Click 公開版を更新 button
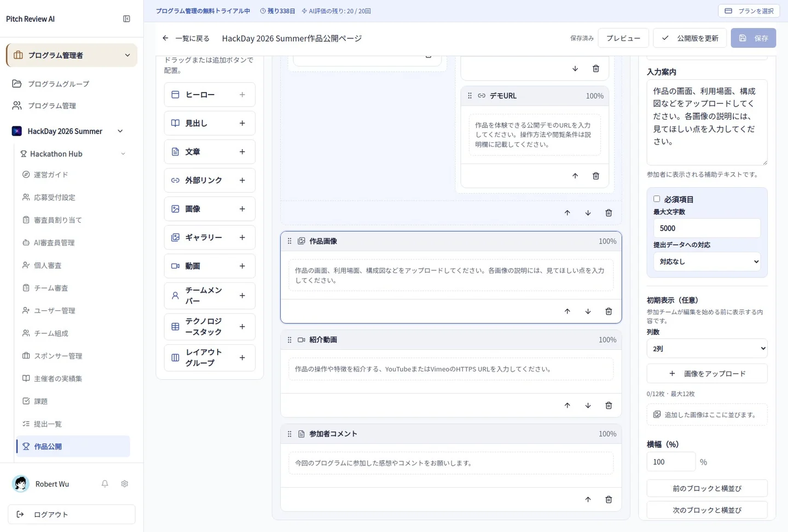The image size is (788, 532). pyautogui.click(x=690, y=38)
